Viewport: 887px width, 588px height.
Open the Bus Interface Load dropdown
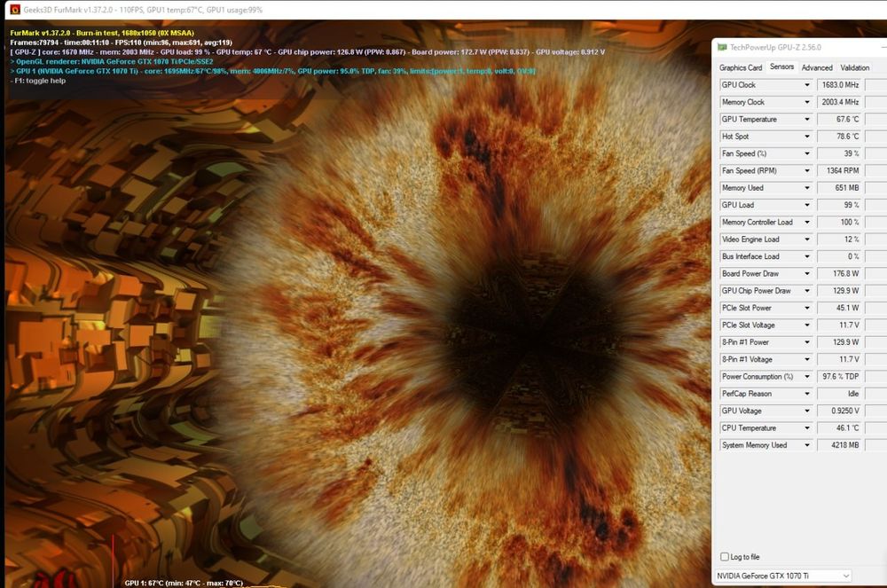coord(807,256)
